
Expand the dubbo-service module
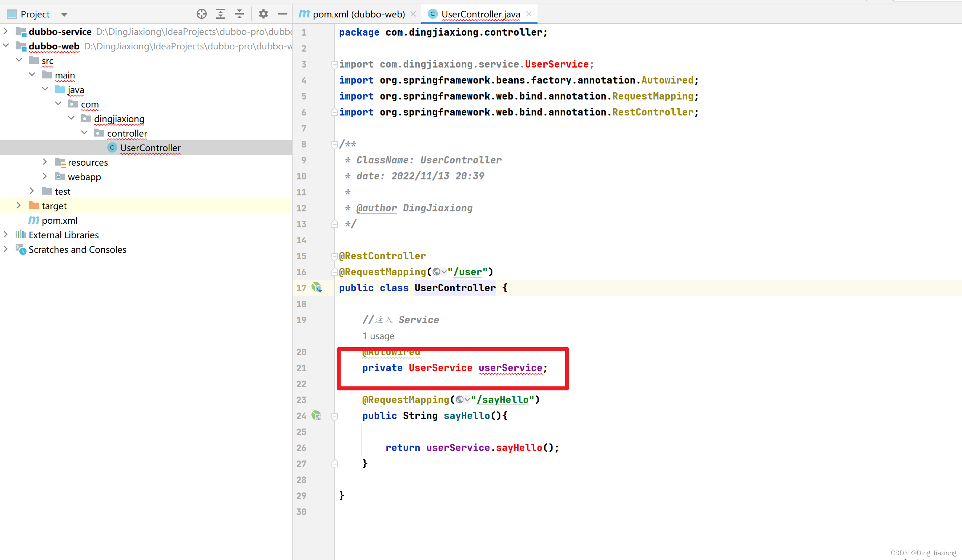(x=6, y=31)
